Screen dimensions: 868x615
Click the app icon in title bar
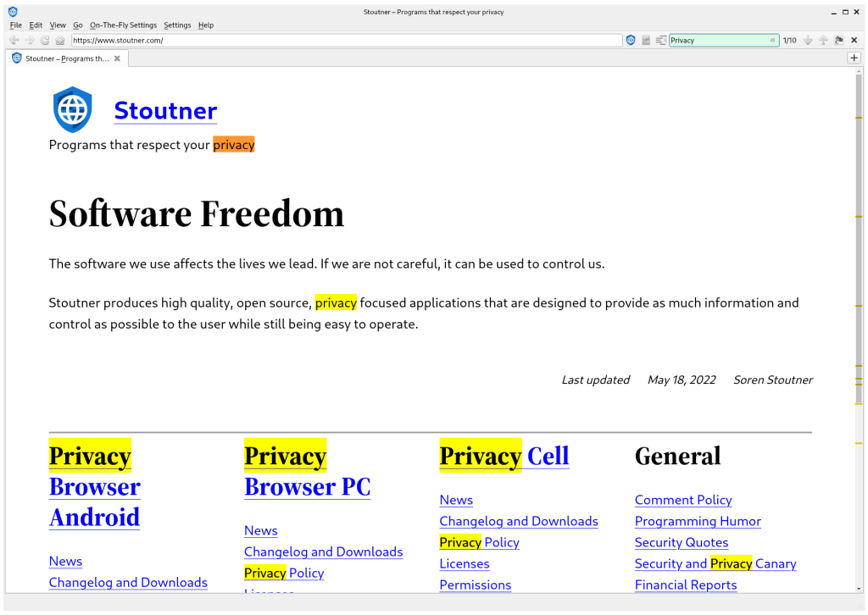[x=13, y=12]
